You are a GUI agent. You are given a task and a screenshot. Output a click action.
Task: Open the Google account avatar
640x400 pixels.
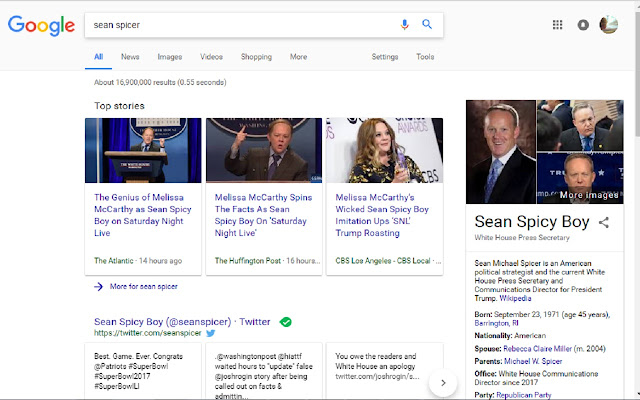(x=609, y=24)
